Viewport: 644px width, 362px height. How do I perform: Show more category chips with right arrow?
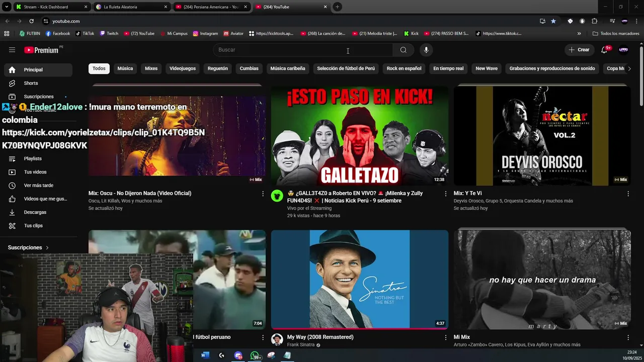tap(628, 68)
